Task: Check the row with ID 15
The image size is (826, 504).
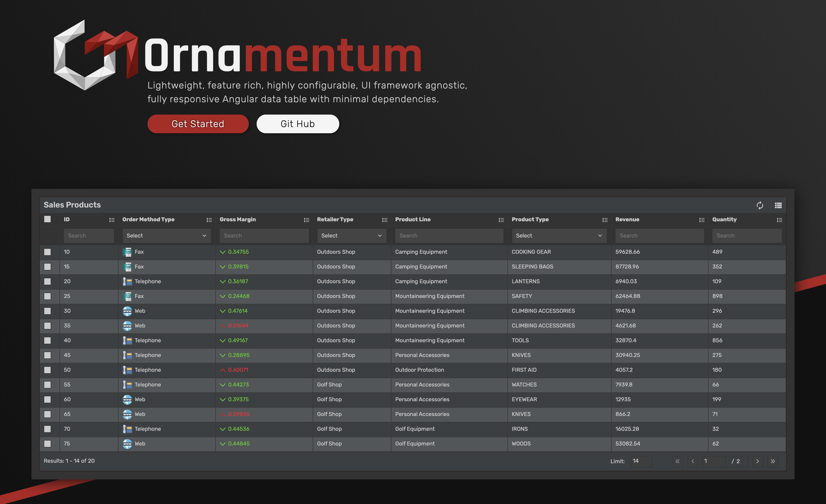Action: [48, 267]
